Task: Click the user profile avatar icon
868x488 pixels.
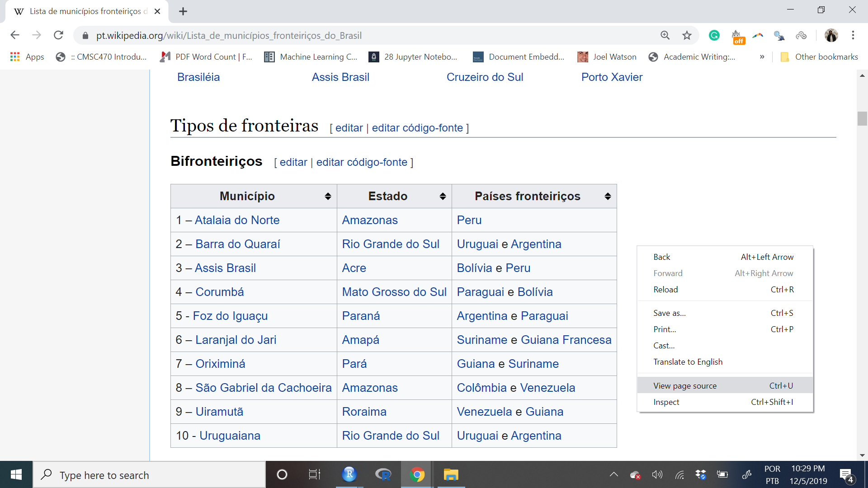Action: click(831, 35)
